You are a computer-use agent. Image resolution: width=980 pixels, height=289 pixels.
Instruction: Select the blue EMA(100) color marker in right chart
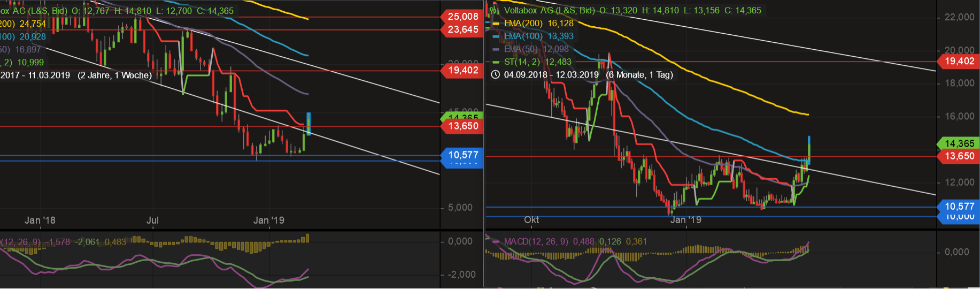coord(496,36)
